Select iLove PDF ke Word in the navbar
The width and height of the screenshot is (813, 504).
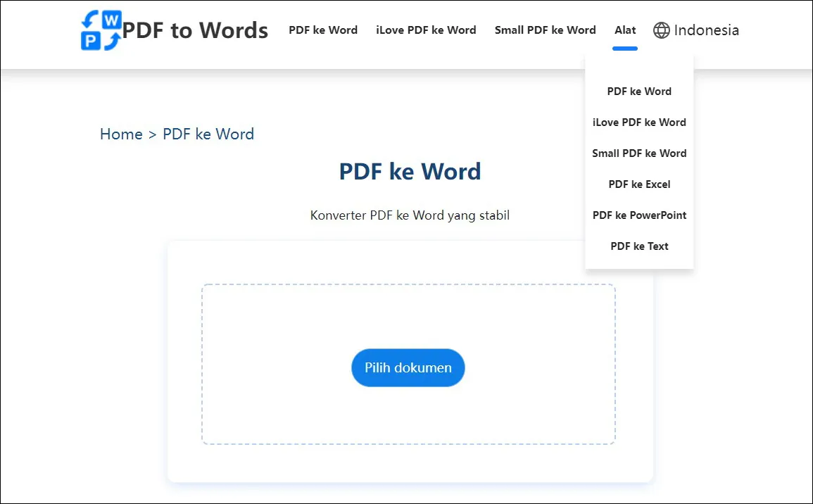(426, 30)
